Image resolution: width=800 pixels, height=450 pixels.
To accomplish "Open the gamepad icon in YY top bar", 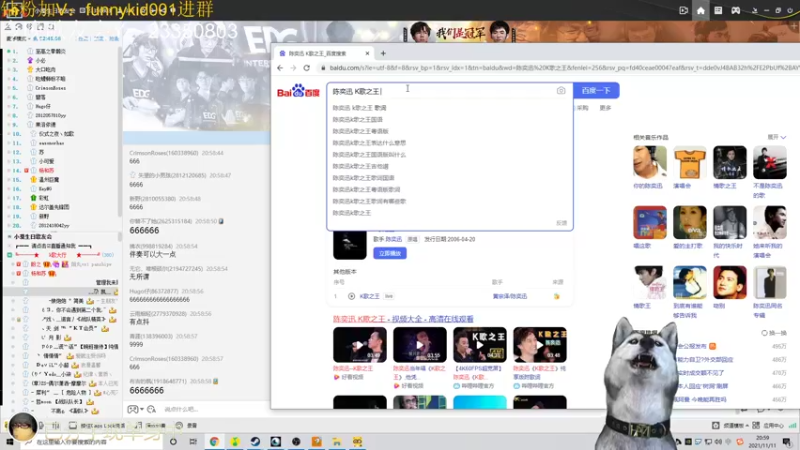I will [735, 10].
